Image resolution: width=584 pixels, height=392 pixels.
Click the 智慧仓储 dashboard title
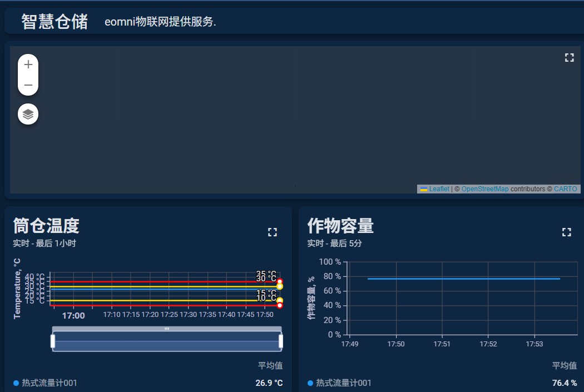click(55, 22)
